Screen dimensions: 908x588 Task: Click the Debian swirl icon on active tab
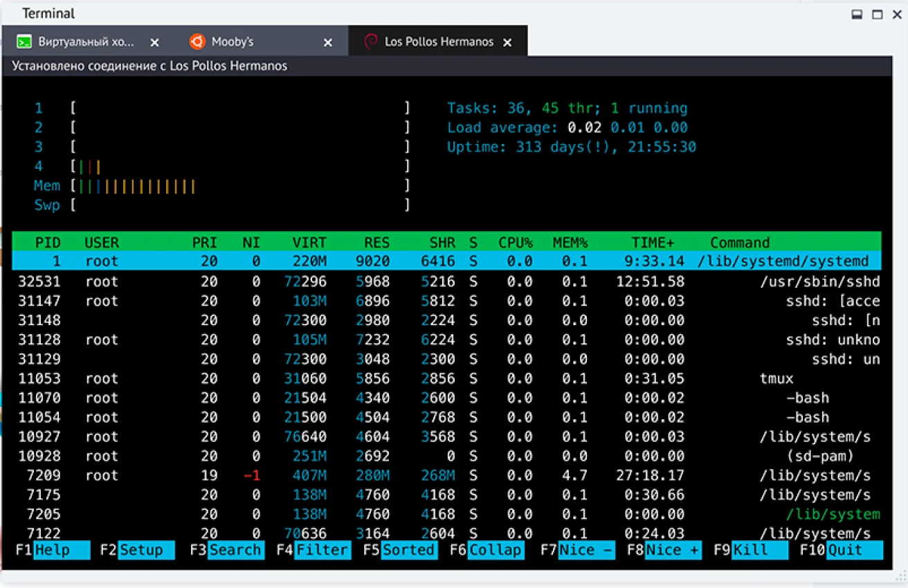click(x=371, y=42)
